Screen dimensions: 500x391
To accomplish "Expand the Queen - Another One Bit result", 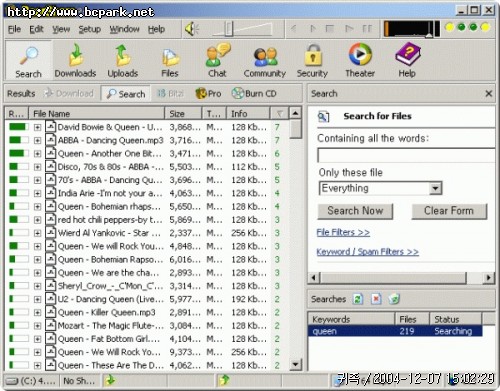I will pos(37,154).
